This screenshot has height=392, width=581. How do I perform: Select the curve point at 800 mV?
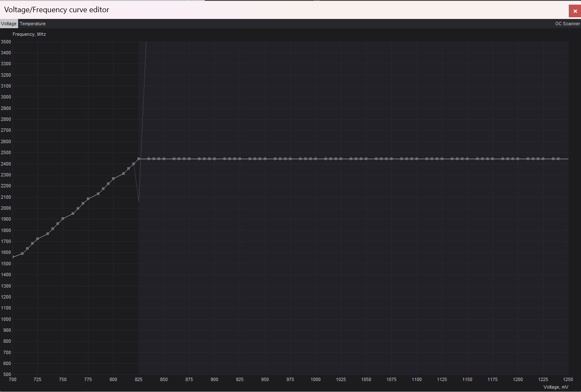pyautogui.click(x=113, y=179)
